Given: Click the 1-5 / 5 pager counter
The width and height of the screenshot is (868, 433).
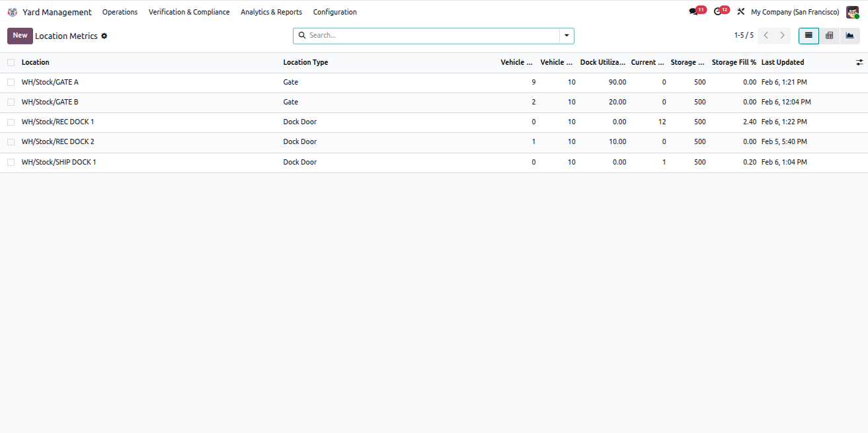Looking at the screenshot, I should 744,36.
